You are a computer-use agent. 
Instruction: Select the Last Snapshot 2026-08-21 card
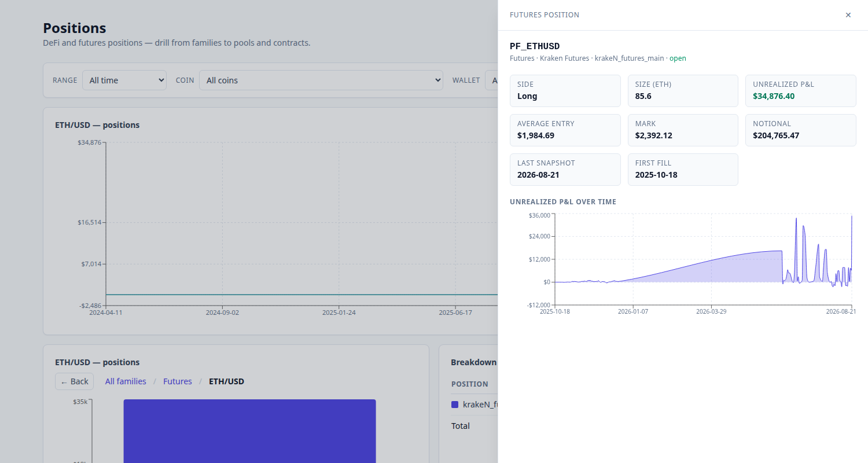point(565,170)
